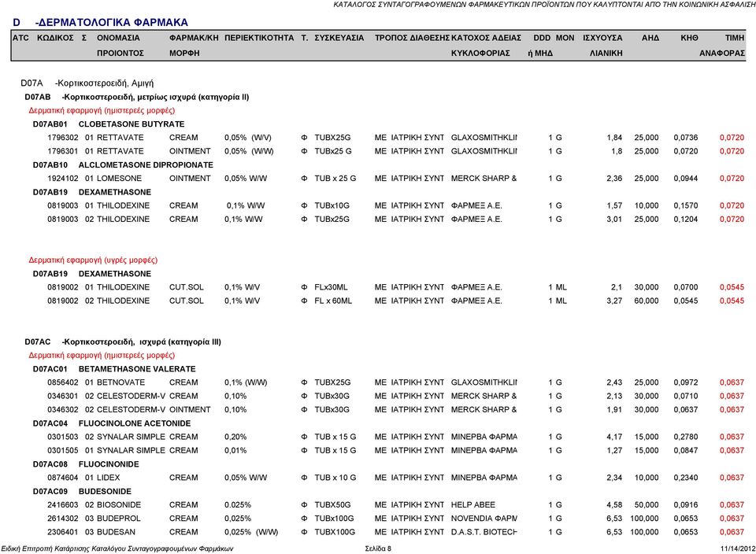Click product code 2306401
This screenshot has height=554, width=756.
(63, 532)
